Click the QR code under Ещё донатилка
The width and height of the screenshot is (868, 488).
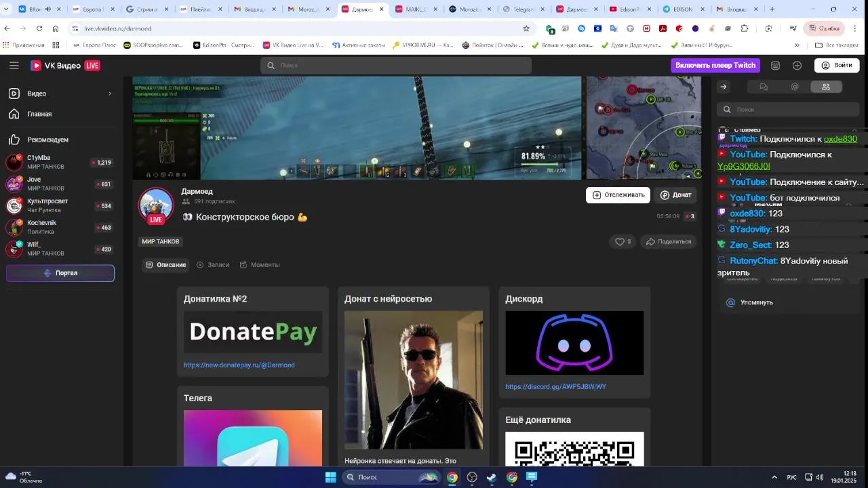[574, 449]
